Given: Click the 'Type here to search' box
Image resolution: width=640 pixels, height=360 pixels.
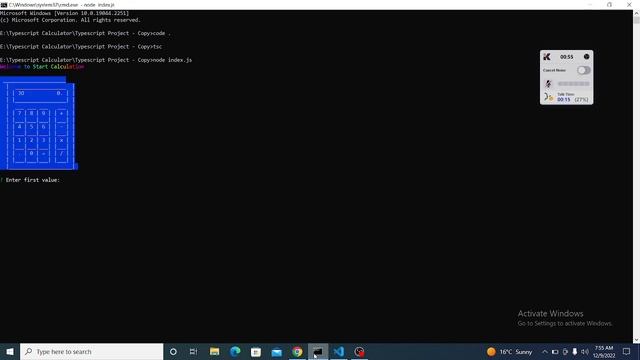Looking at the screenshot, I should tap(91, 351).
